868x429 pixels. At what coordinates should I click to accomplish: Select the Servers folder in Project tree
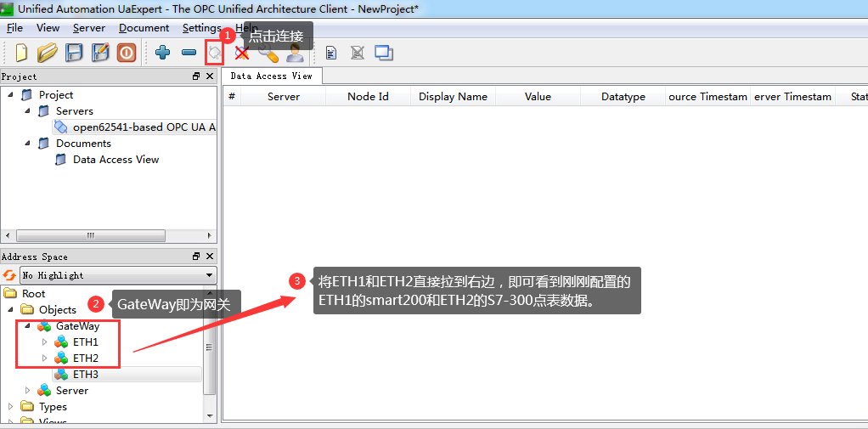(74, 111)
